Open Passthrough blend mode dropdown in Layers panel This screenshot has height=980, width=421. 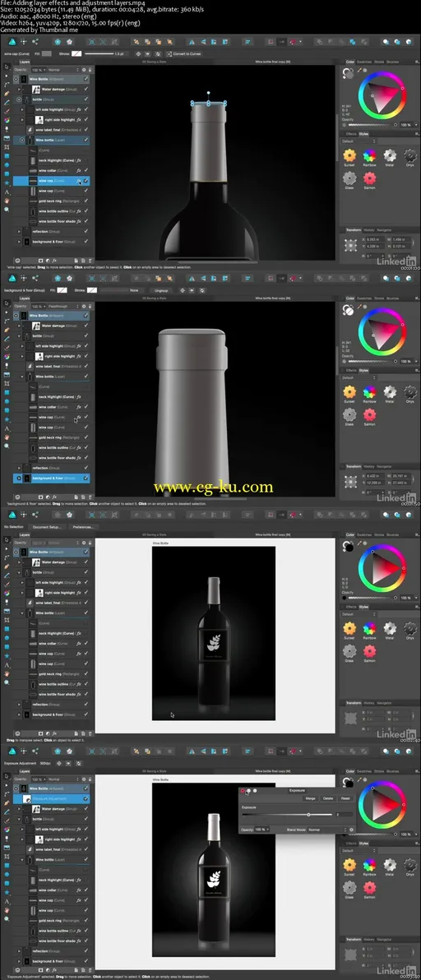pos(62,306)
